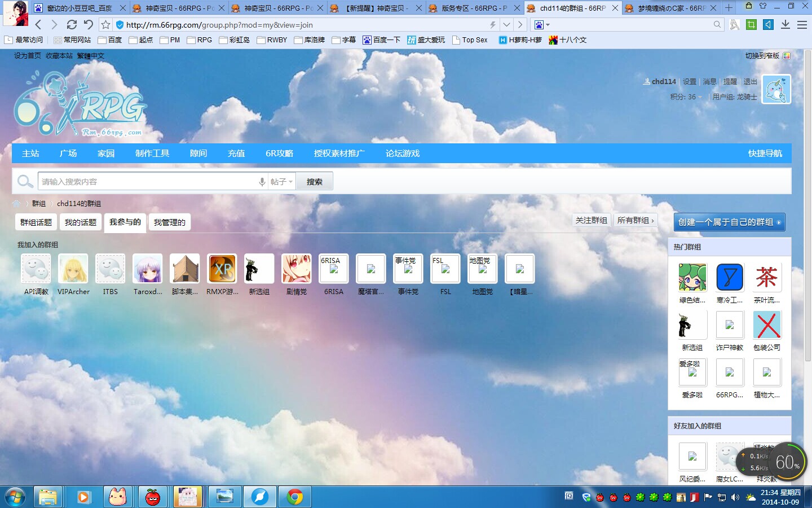Click the taskbar volume speaker icon
This screenshot has width=812, height=508.
pos(735,497)
